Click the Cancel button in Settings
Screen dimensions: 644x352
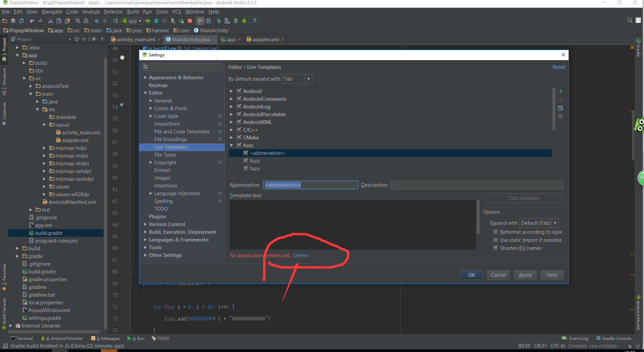pyautogui.click(x=498, y=275)
